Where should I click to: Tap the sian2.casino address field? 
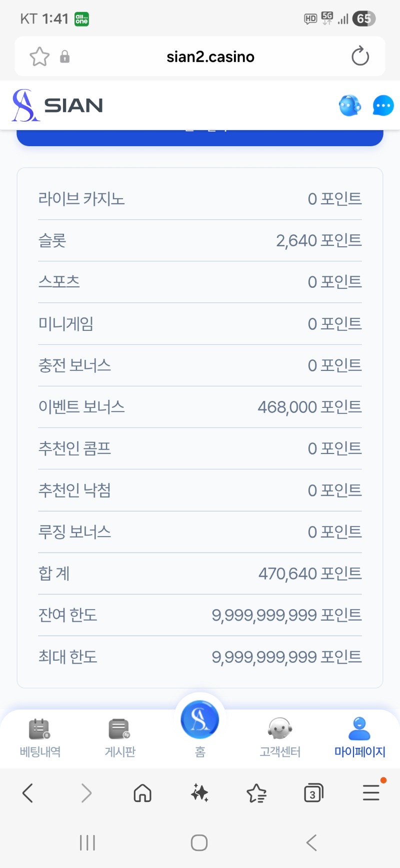click(x=210, y=57)
